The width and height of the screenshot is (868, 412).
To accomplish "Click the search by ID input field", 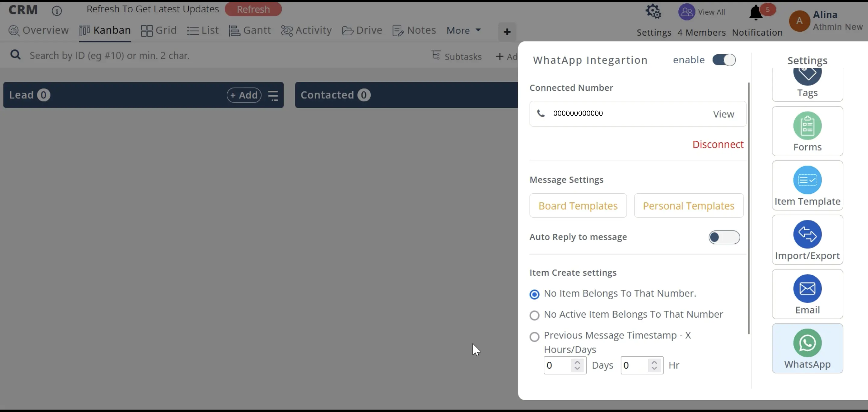I will [x=109, y=55].
